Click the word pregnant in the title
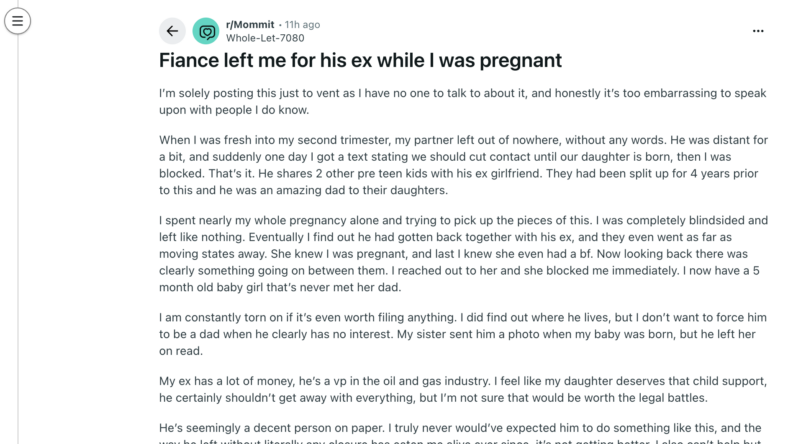 520,61
